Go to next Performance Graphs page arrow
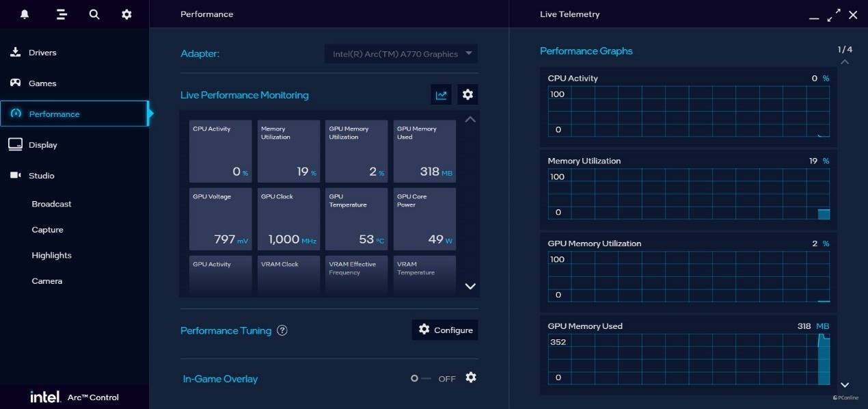This screenshot has height=409, width=868. click(x=845, y=385)
